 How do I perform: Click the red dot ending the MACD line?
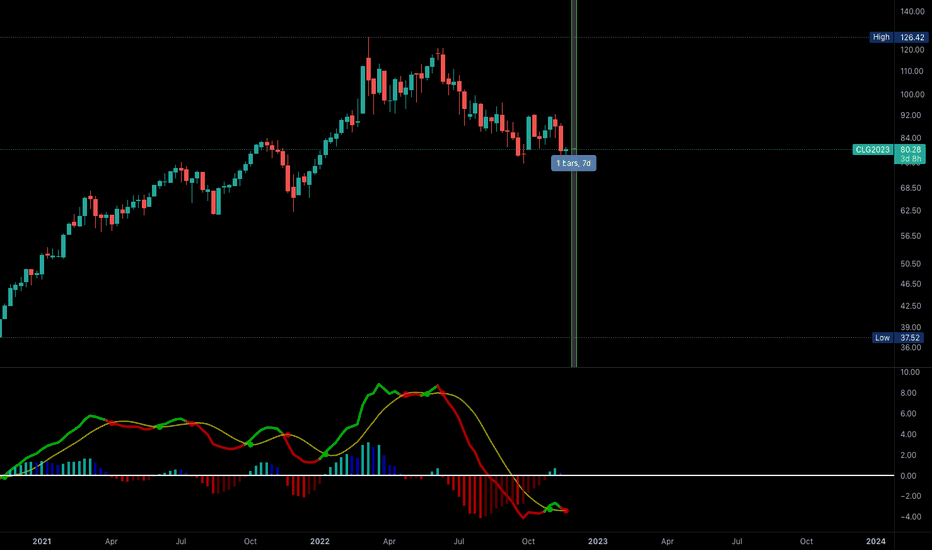click(566, 511)
